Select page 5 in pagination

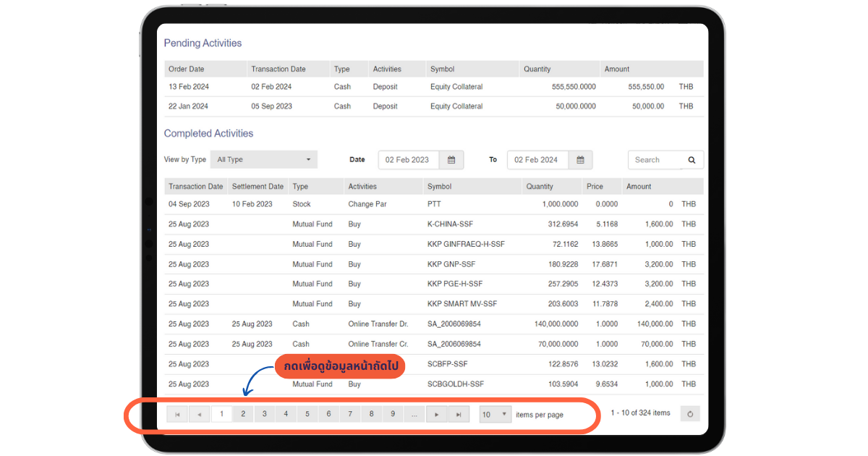(307, 414)
